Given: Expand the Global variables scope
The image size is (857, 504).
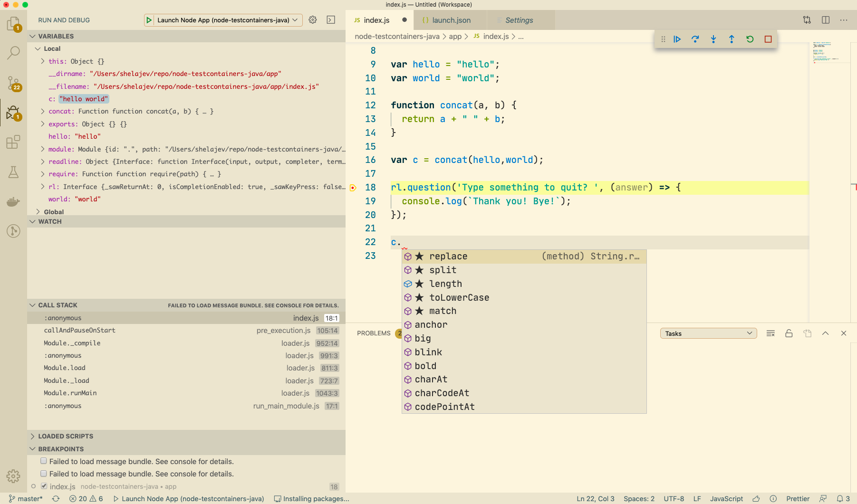Looking at the screenshot, I should point(38,212).
